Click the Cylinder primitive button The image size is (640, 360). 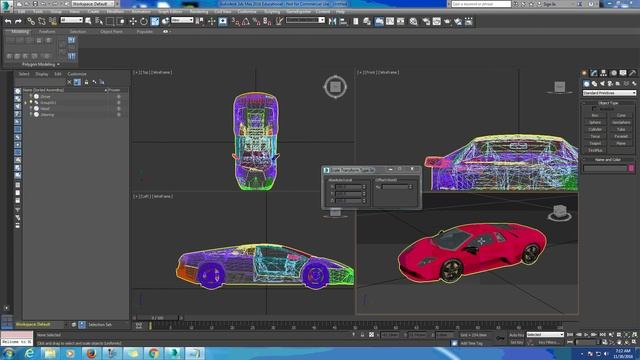coord(595,129)
